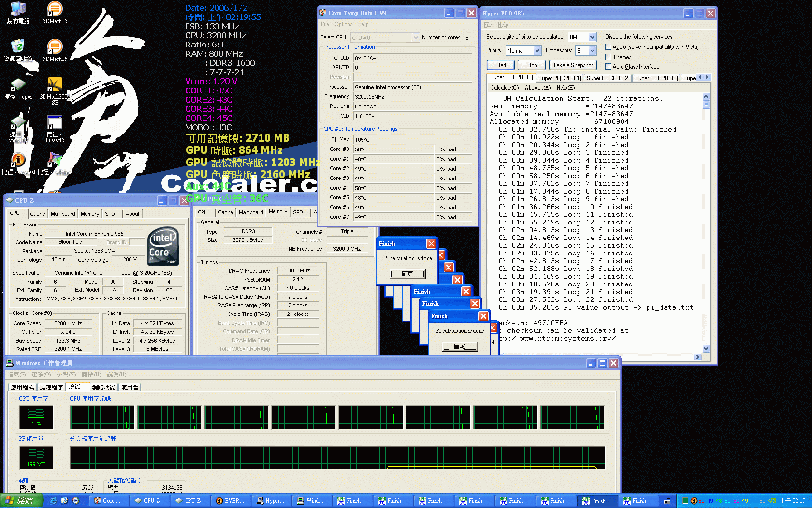
Task: Confirm the back Finish dialog with 確定
Action: [x=407, y=274]
